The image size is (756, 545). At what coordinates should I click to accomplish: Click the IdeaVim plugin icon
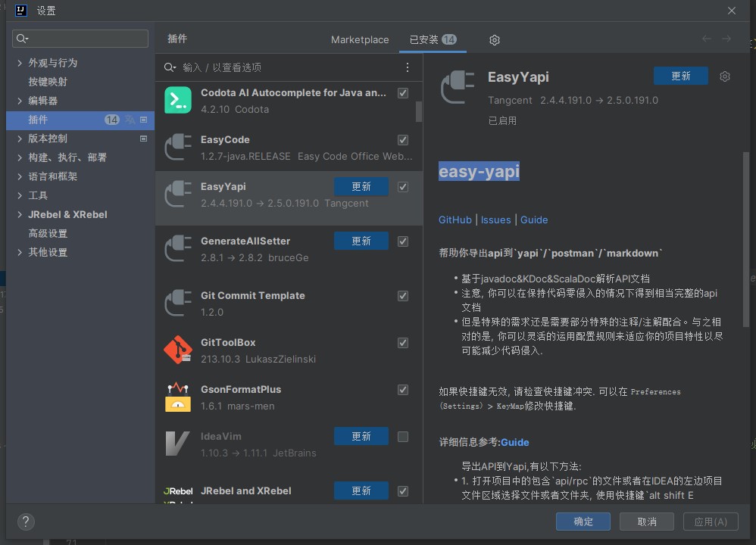178,444
